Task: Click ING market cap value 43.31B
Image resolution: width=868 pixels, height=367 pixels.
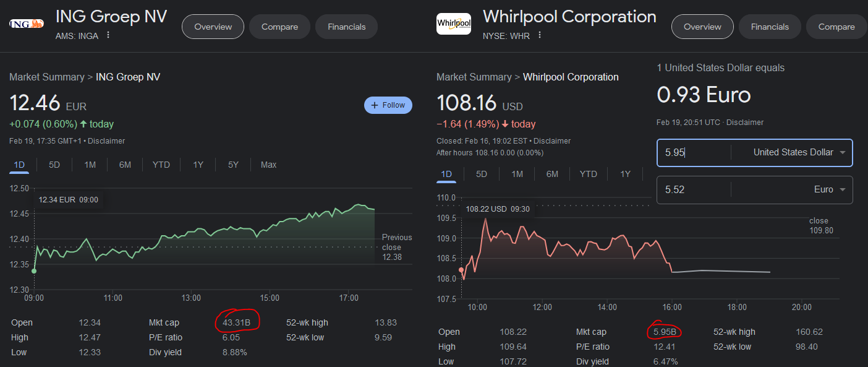Action: (237, 322)
